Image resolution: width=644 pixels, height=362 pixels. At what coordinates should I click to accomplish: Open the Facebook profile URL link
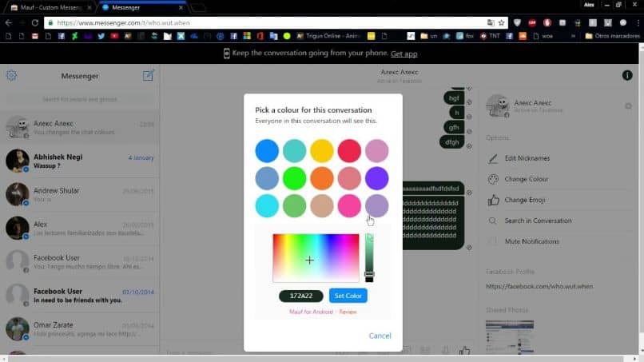coord(539,286)
